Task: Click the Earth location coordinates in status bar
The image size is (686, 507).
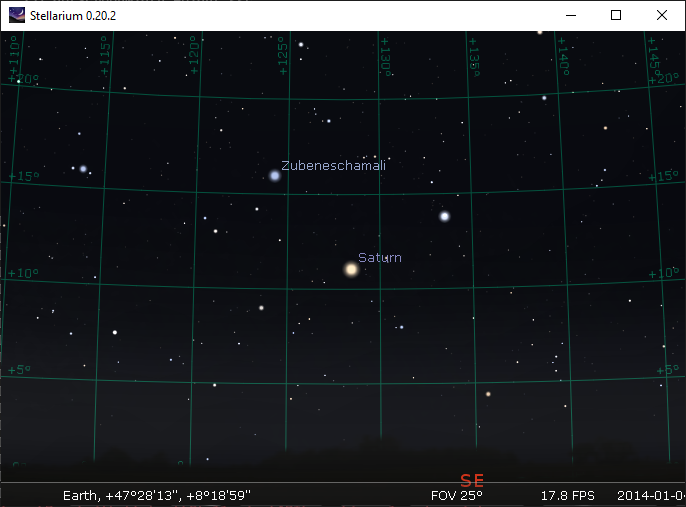Action: point(156,495)
